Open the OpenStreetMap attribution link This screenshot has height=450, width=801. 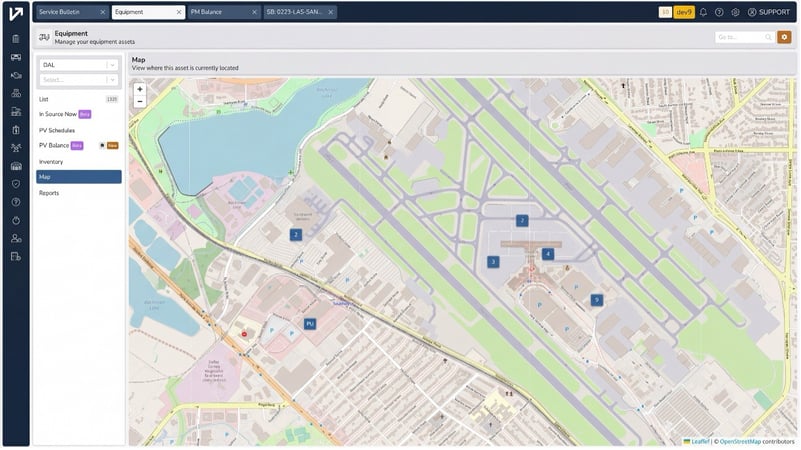pos(740,441)
